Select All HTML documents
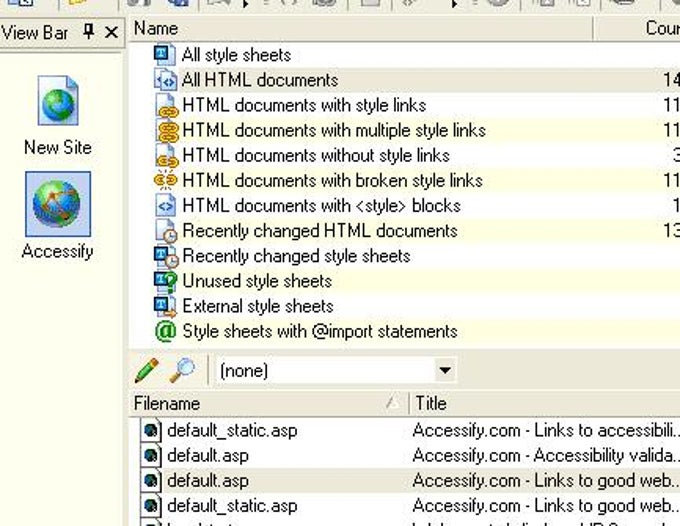 [260, 80]
